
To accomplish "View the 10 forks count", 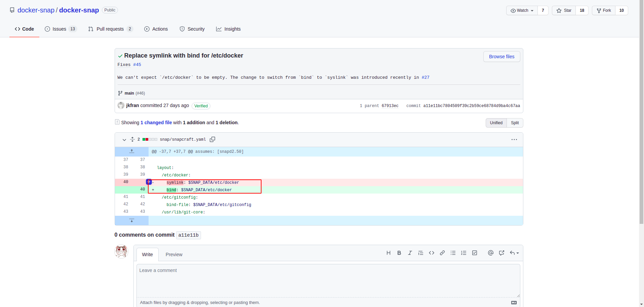I will [621, 10].
